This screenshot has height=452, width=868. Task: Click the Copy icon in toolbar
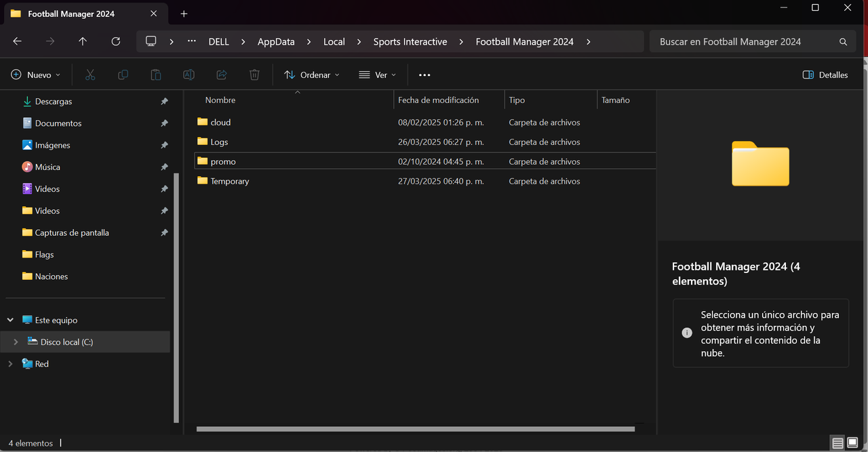(123, 75)
